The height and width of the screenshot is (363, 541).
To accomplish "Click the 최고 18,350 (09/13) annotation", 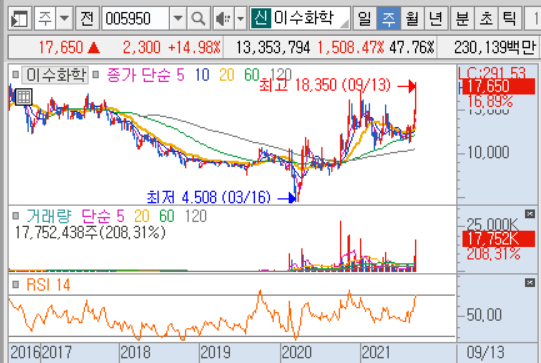I will click(325, 85).
